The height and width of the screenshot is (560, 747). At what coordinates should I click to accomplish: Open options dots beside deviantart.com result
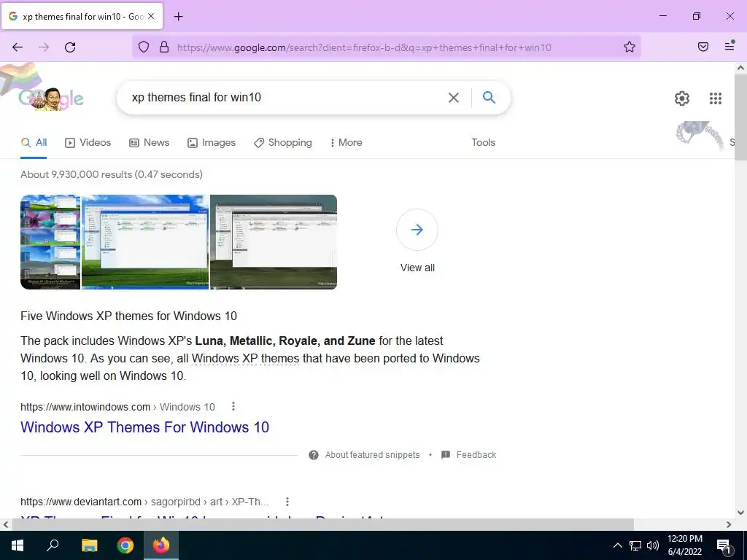pos(287,502)
